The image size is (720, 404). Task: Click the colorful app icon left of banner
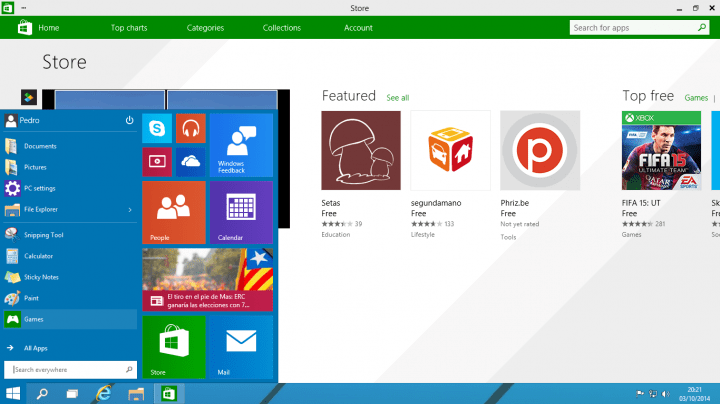coord(29,97)
